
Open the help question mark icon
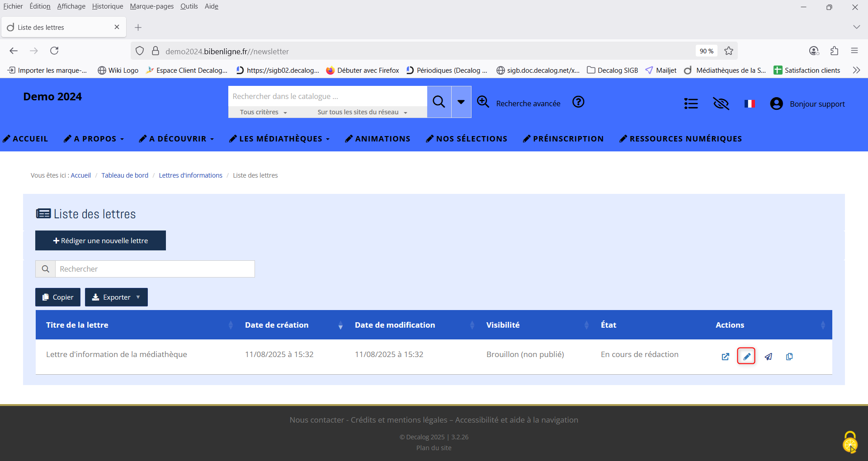578,102
